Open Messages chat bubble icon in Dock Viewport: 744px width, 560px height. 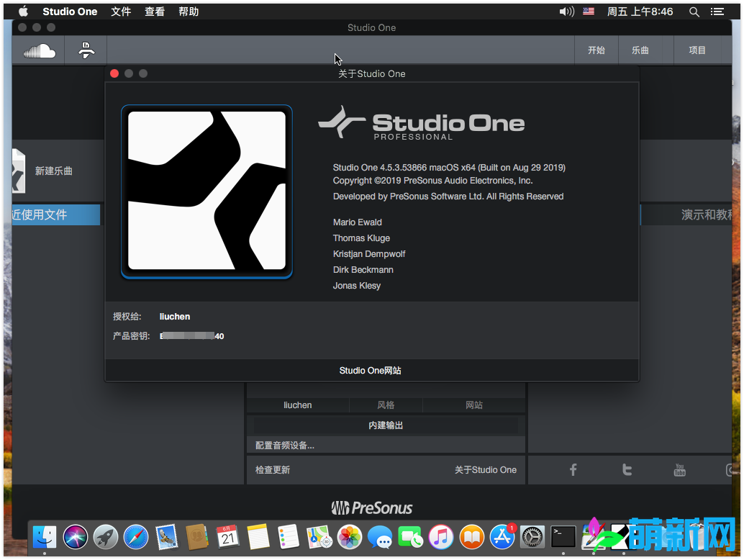tap(380, 538)
